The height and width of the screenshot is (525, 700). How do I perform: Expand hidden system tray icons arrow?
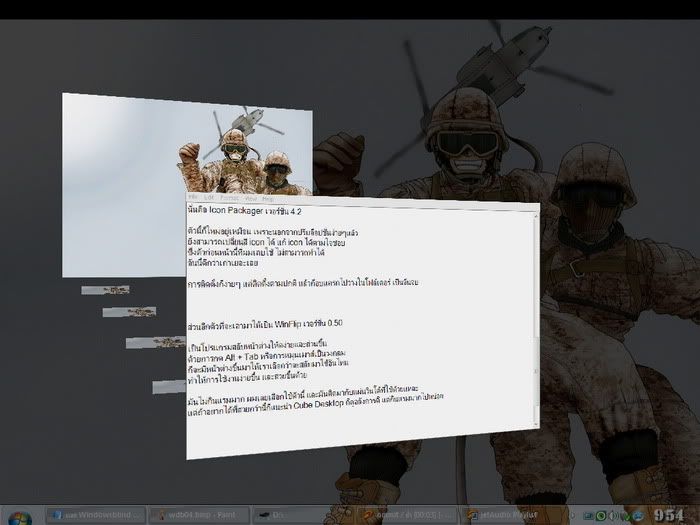[x=573, y=516]
